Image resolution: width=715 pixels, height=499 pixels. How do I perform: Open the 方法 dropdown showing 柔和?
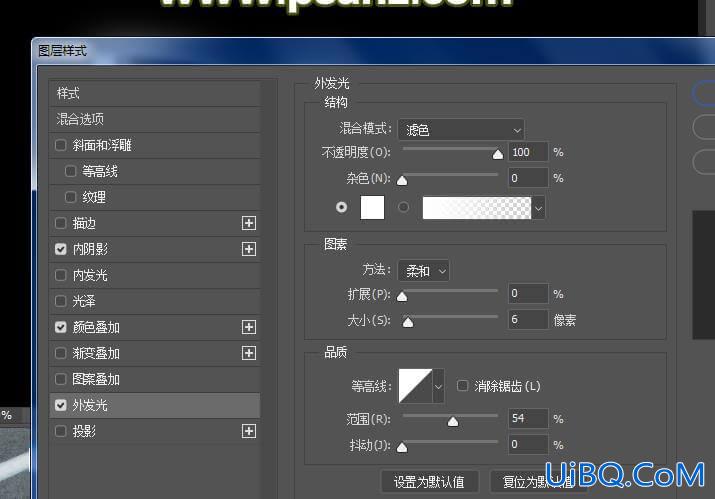point(424,271)
